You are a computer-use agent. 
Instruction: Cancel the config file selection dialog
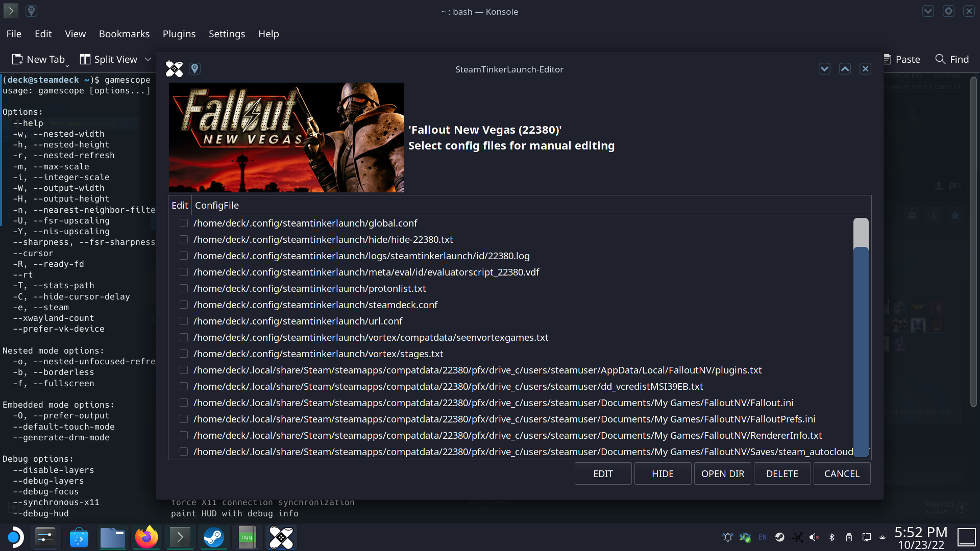841,473
